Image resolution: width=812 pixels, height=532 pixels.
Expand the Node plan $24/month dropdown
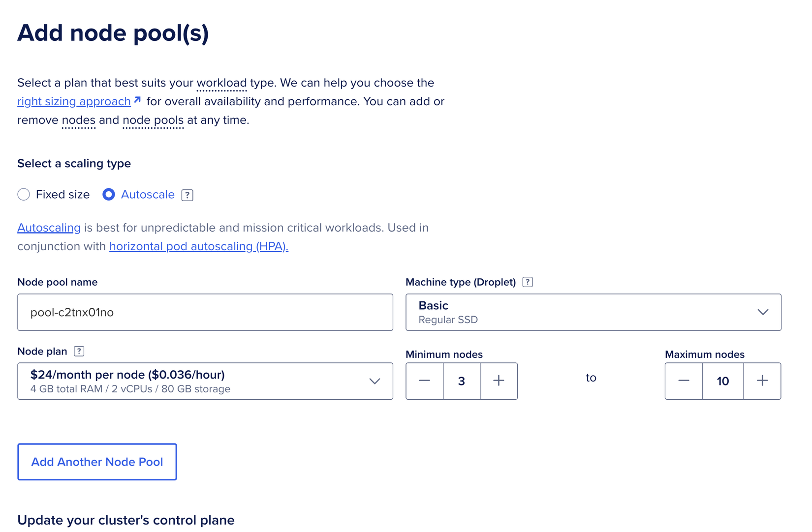click(205, 381)
